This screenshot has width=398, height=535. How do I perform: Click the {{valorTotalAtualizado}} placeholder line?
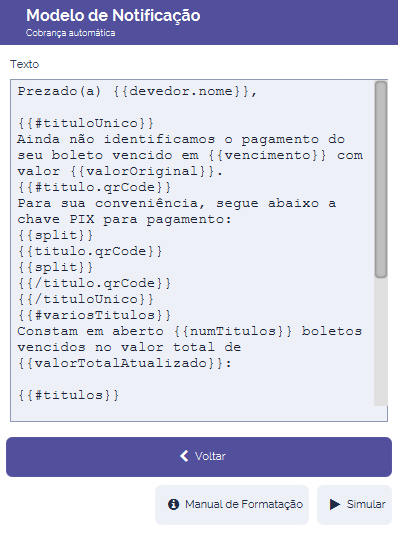[125, 363]
